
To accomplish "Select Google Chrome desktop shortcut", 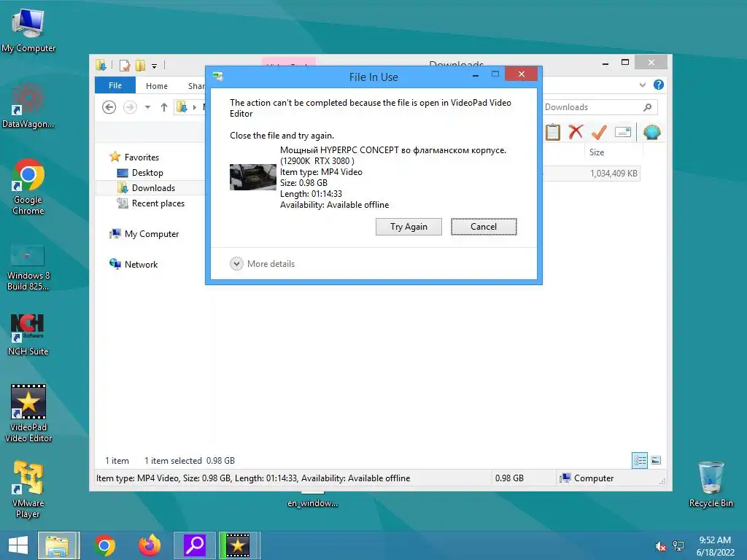I will pos(28,187).
